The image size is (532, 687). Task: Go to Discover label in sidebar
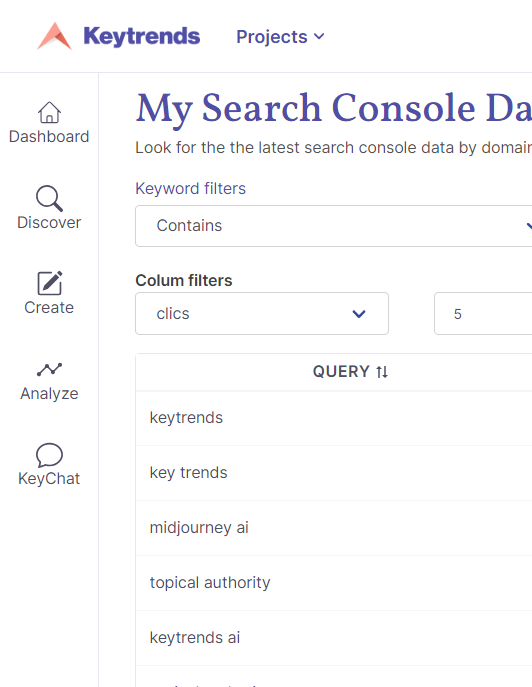tap(49, 223)
